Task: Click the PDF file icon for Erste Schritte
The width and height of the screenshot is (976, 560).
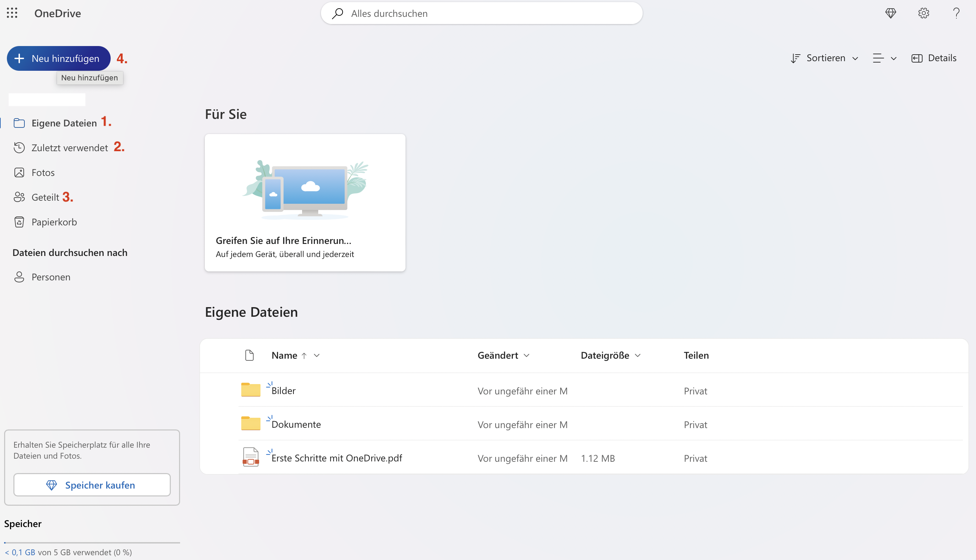Action: [251, 457]
